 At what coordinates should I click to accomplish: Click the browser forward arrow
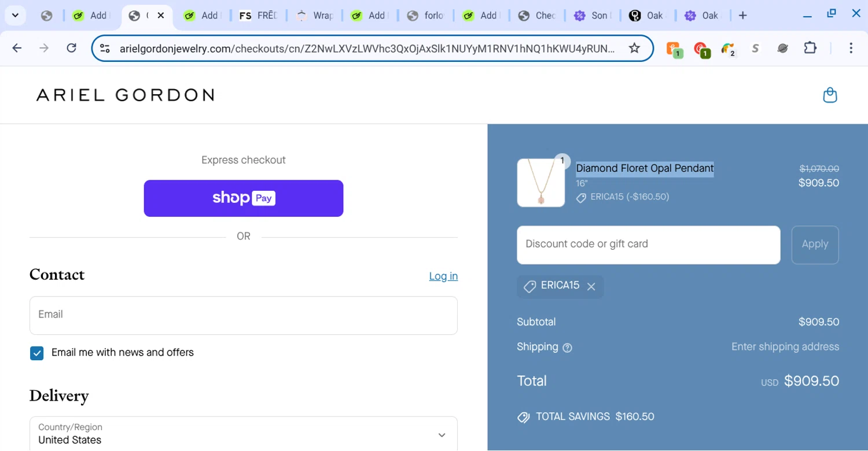(44, 48)
